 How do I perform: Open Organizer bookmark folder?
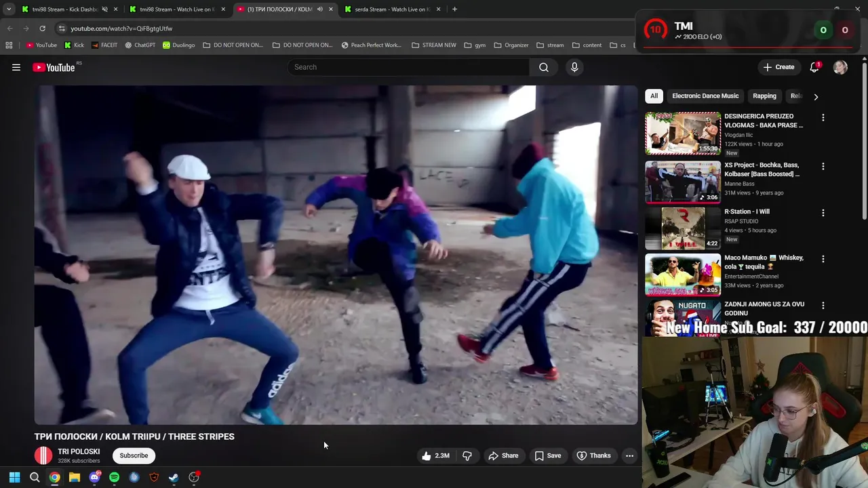[x=511, y=45]
